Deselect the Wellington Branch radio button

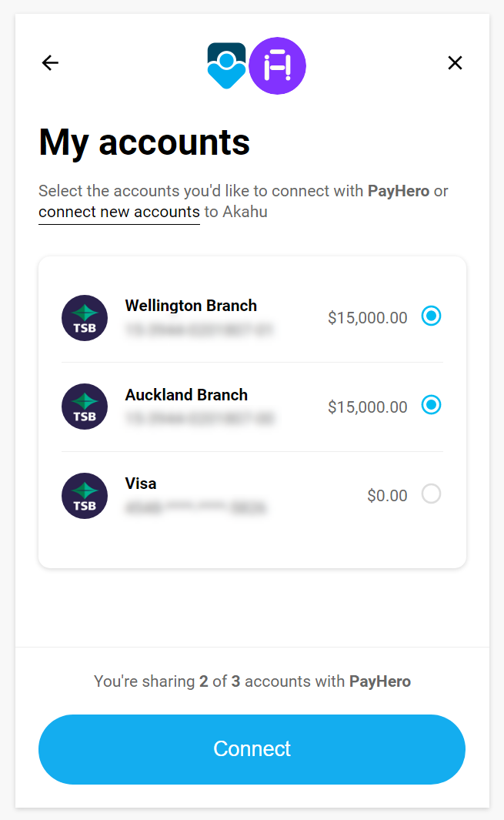click(432, 316)
